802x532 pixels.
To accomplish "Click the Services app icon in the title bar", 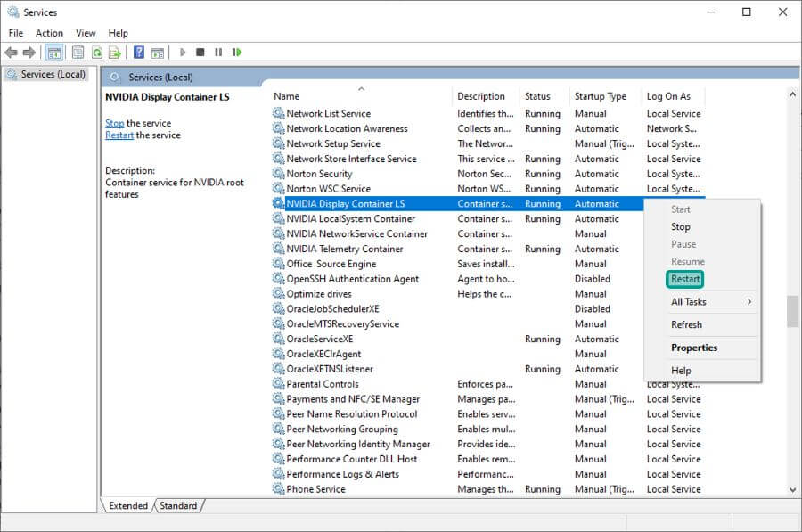I will tap(12, 12).
